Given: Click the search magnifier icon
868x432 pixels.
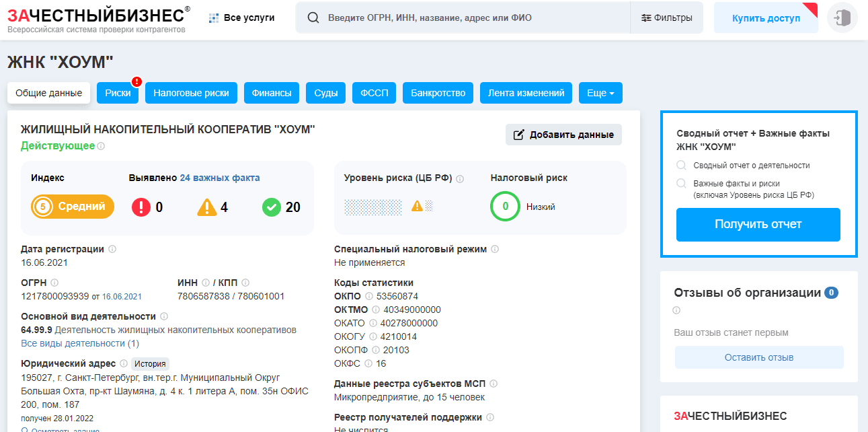Looking at the screenshot, I should pos(313,18).
